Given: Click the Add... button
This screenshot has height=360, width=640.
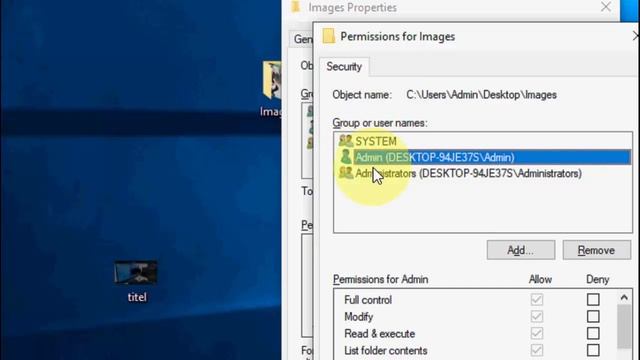Looking at the screenshot, I should [x=521, y=250].
